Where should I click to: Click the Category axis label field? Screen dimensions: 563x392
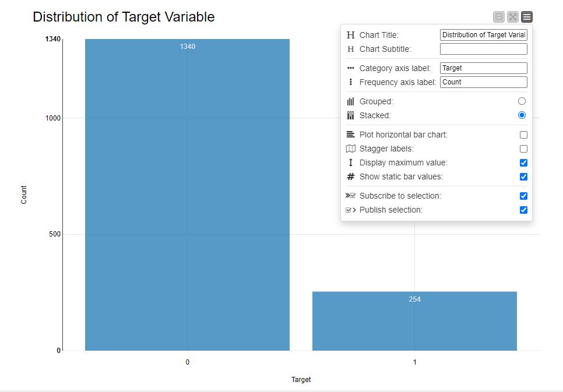484,68
